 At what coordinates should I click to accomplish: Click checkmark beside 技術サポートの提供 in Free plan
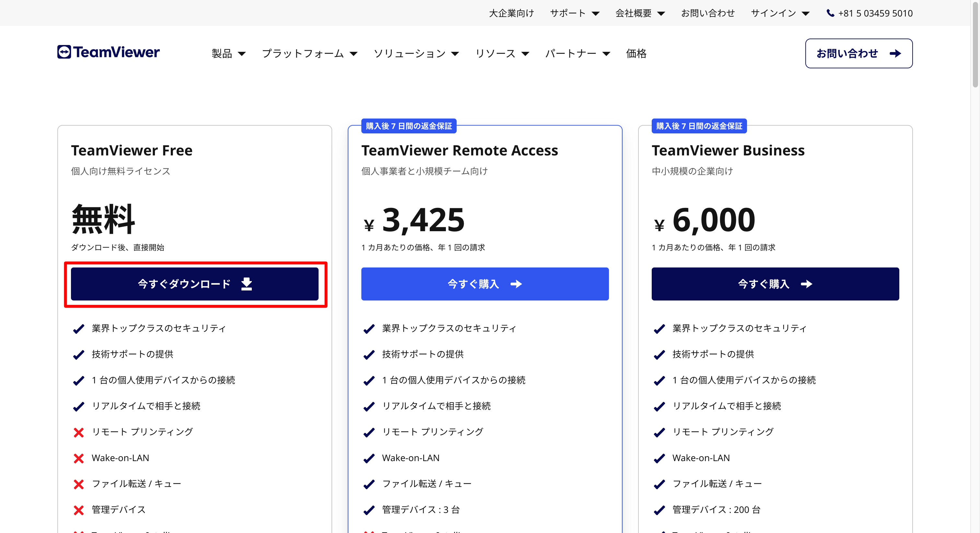79,355
